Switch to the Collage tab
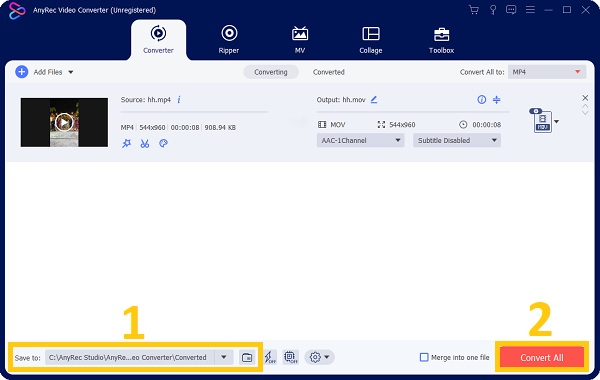The width and height of the screenshot is (600, 380). click(370, 40)
